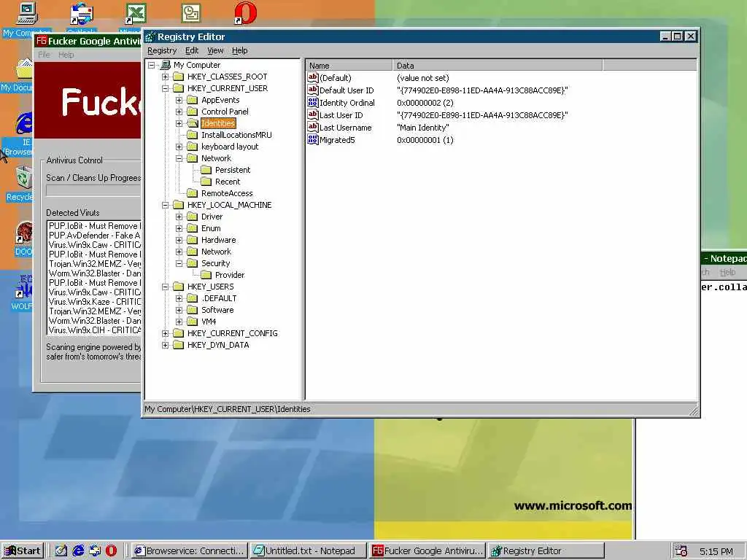Expand HKEY_CLASSES_ROOT key
The width and height of the screenshot is (747, 560).
tap(165, 77)
